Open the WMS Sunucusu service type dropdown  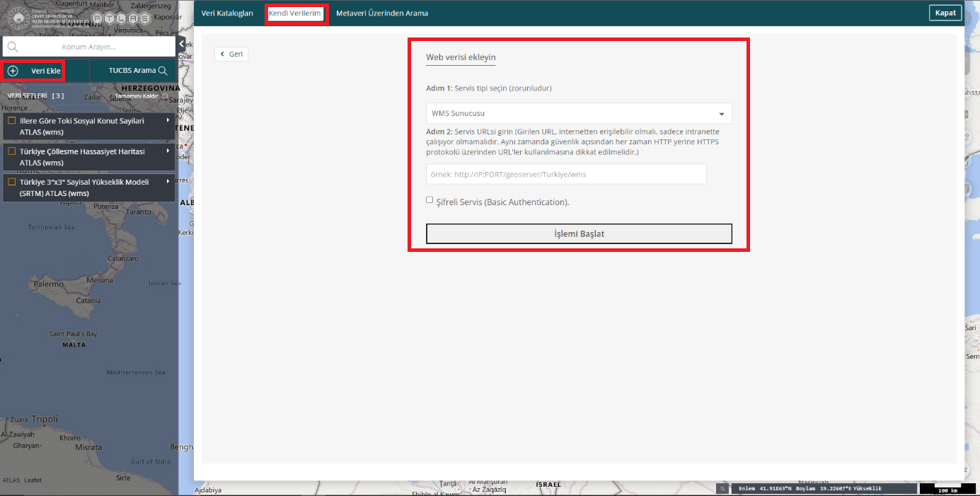click(579, 113)
